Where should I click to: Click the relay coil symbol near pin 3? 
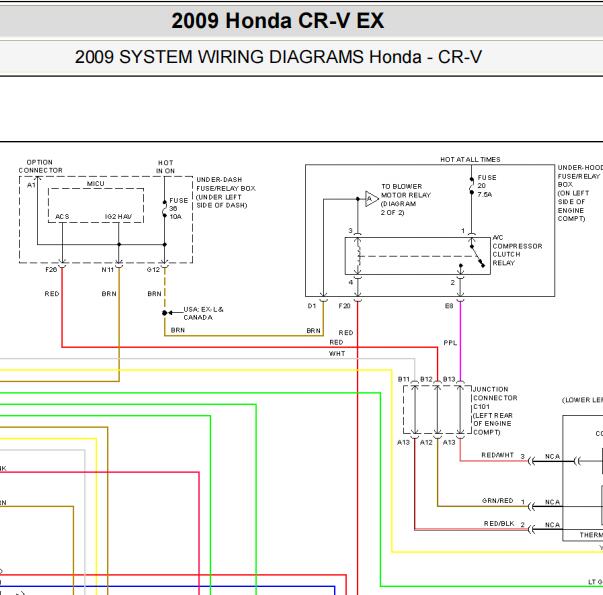click(x=358, y=255)
